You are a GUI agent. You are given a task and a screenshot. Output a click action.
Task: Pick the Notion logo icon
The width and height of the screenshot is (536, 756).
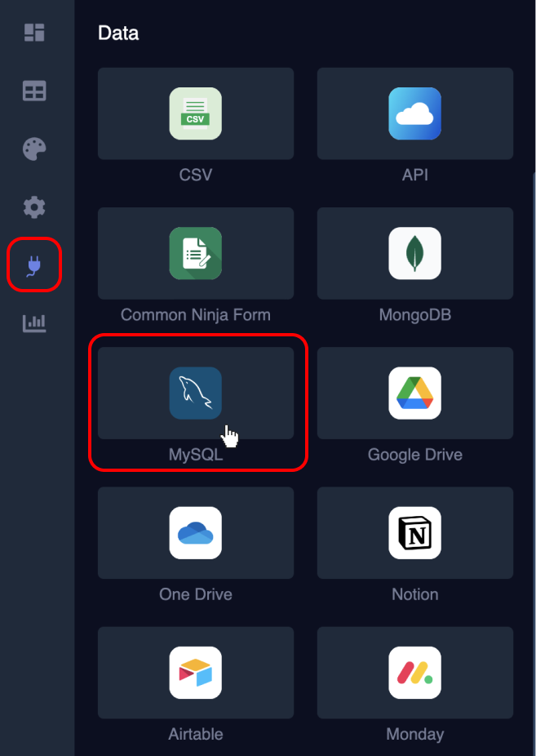click(x=414, y=533)
